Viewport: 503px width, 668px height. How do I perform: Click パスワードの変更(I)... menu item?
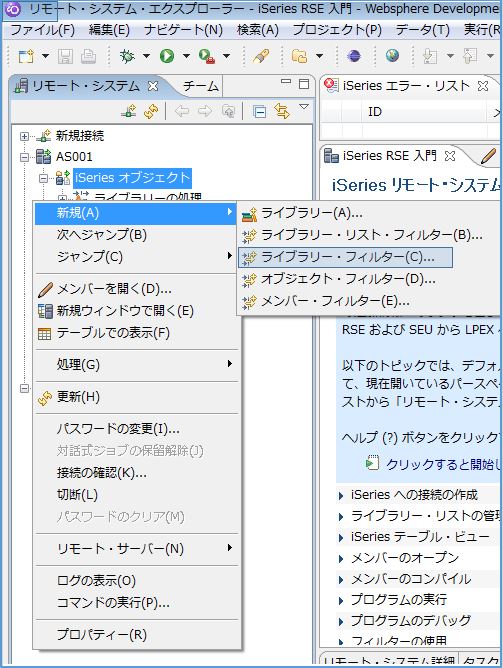136,429
